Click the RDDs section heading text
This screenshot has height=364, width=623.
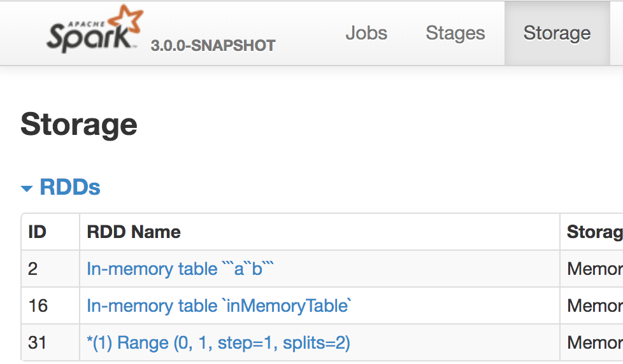(x=70, y=187)
